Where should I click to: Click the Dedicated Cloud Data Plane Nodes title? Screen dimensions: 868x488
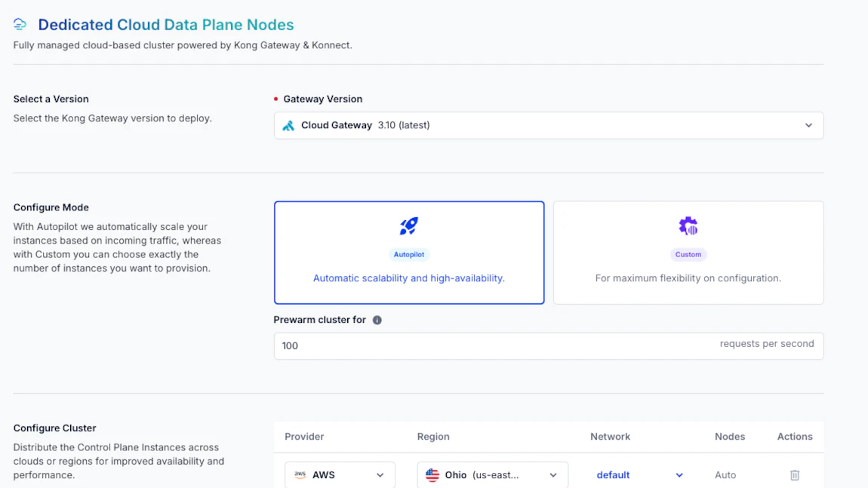tap(165, 25)
